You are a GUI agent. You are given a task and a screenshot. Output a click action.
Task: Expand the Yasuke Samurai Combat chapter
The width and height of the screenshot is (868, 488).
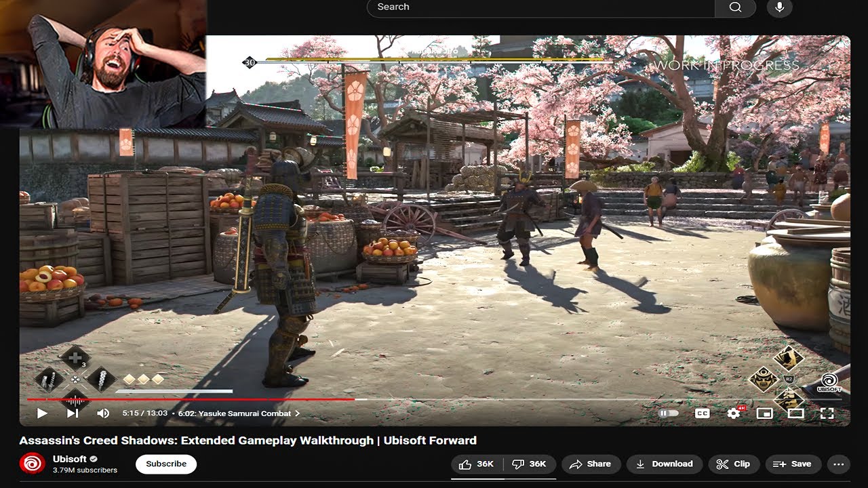coord(239,413)
